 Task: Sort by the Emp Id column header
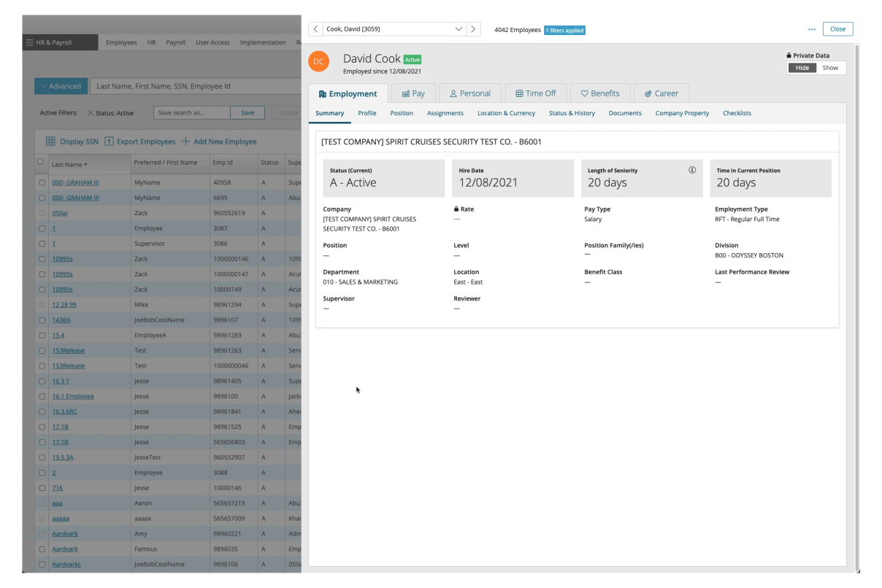click(x=223, y=163)
